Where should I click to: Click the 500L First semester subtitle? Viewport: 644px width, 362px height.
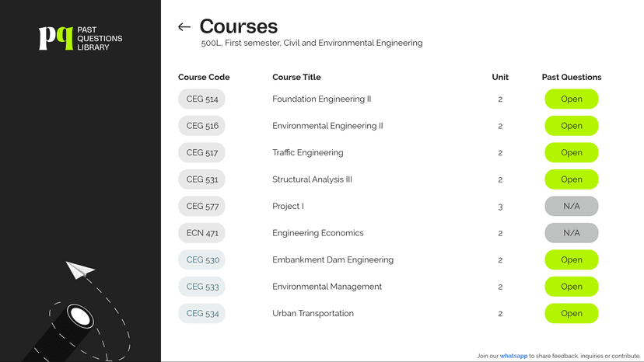312,43
